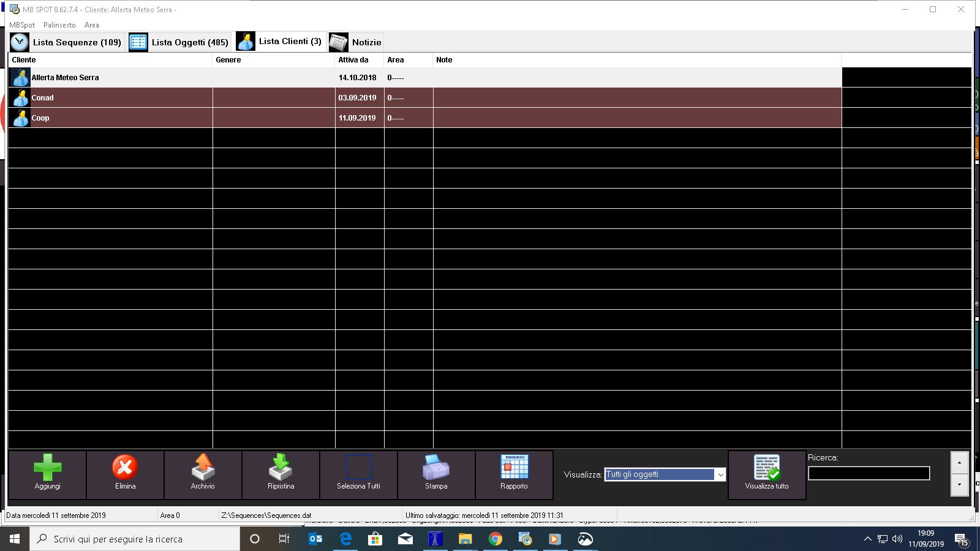Open the MBSpot menu

[22, 25]
